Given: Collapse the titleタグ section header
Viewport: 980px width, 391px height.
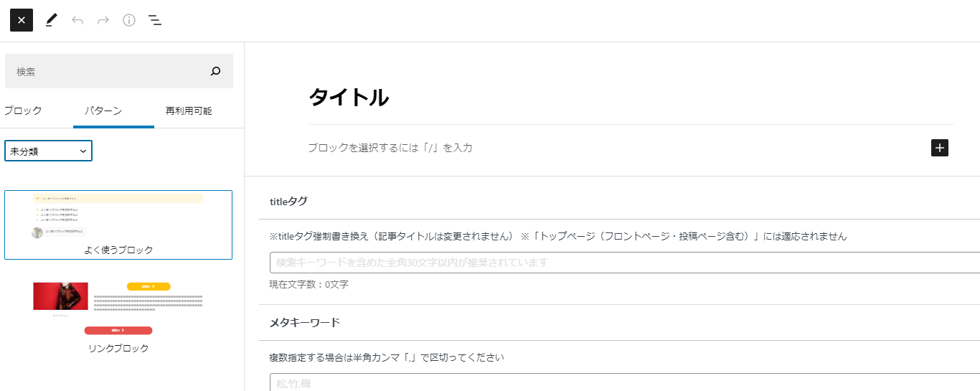Looking at the screenshot, I should click(x=619, y=202).
